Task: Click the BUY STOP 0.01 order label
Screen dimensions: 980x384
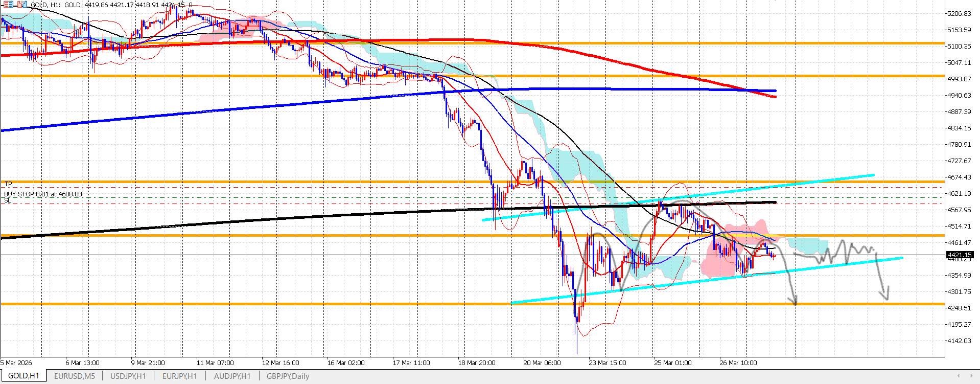Action: [x=43, y=194]
